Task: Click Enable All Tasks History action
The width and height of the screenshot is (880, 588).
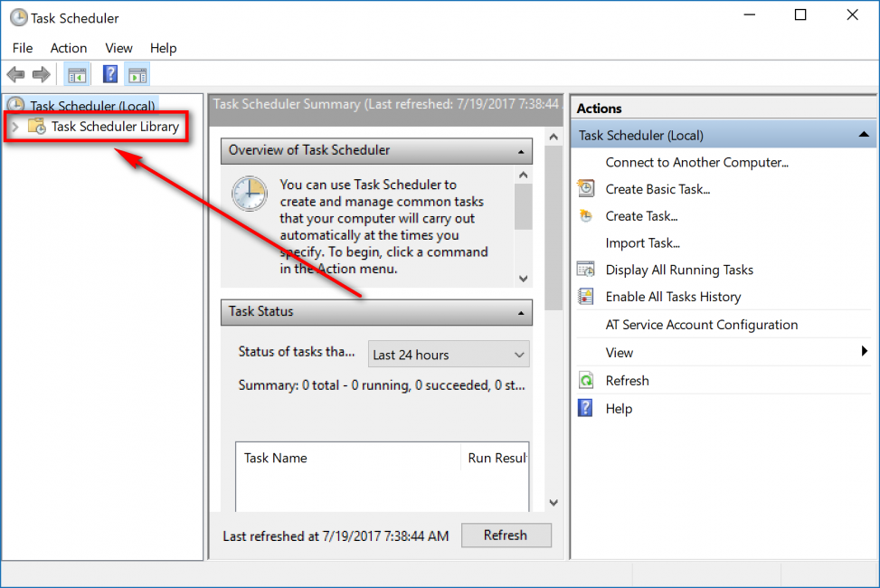Action: coord(673,297)
